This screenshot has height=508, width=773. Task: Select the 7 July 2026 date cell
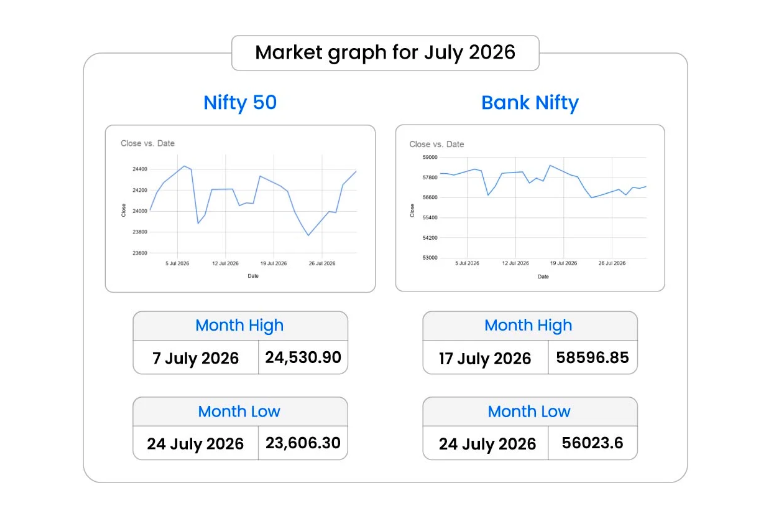tap(196, 358)
